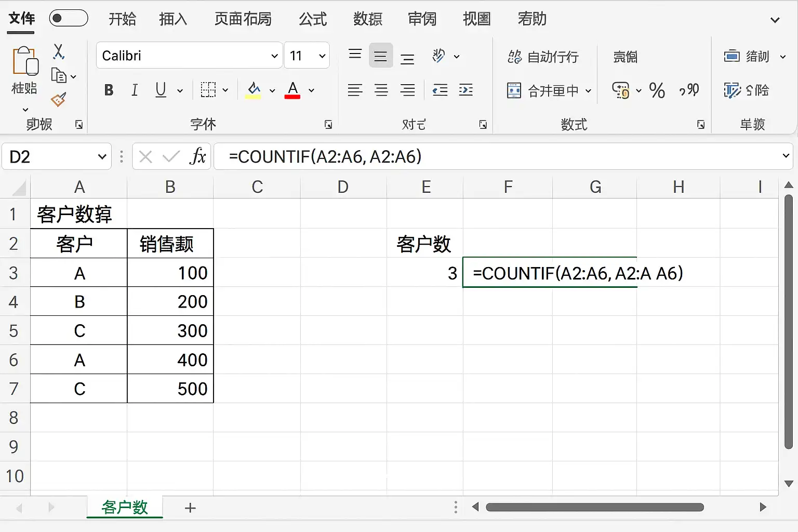Select the Format Painter icon
The width and height of the screenshot is (798, 532).
(x=59, y=100)
